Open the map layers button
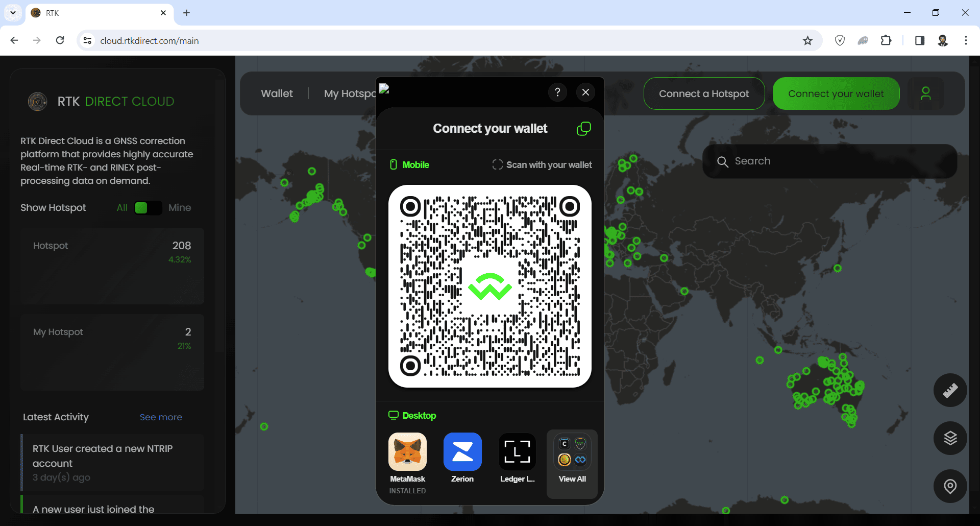Screen dimensions: 980x526 tap(950, 438)
